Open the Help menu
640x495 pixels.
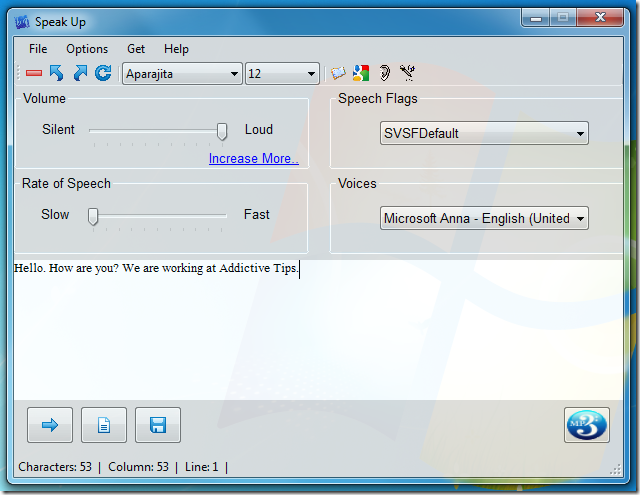tap(176, 49)
